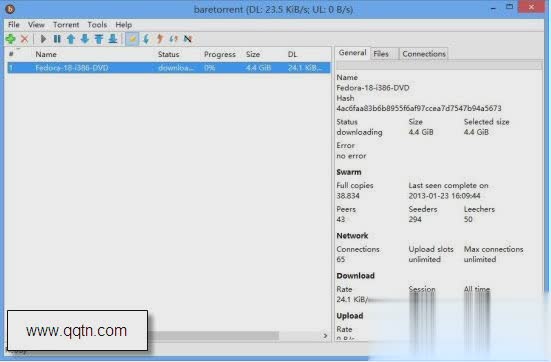Click the green plus add torrent icon

click(11, 39)
